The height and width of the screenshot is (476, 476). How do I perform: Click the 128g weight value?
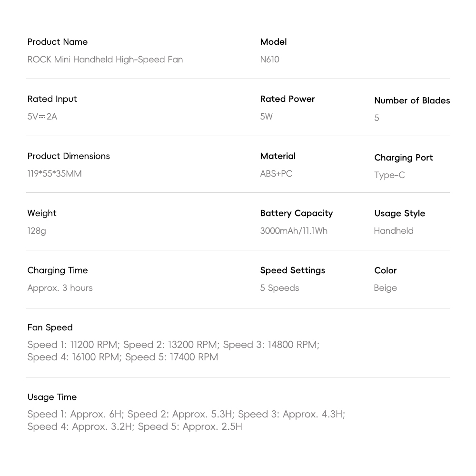tap(37, 231)
